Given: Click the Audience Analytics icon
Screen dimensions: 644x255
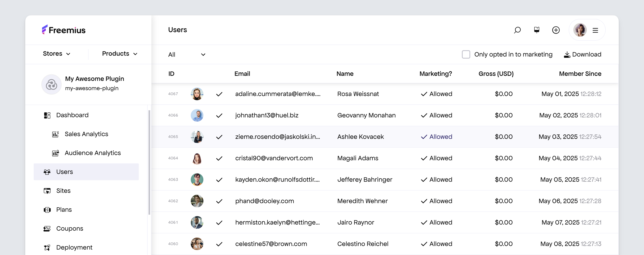Looking at the screenshot, I should (x=56, y=153).
